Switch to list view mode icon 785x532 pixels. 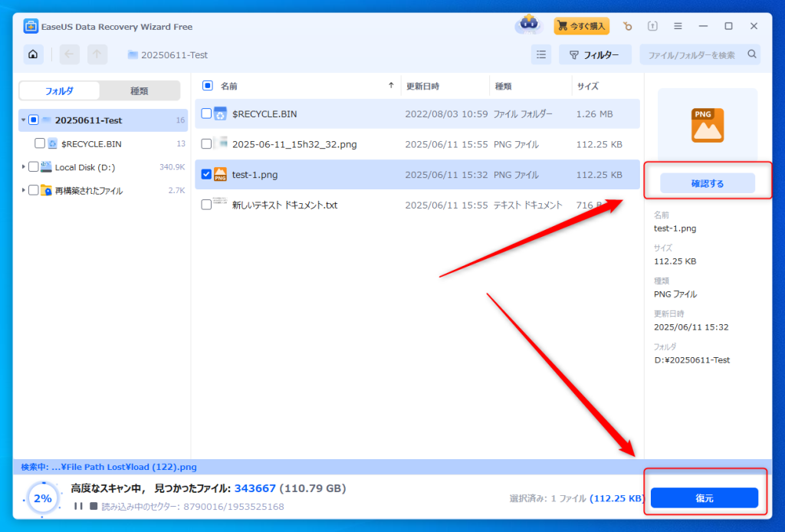(541, 54)
